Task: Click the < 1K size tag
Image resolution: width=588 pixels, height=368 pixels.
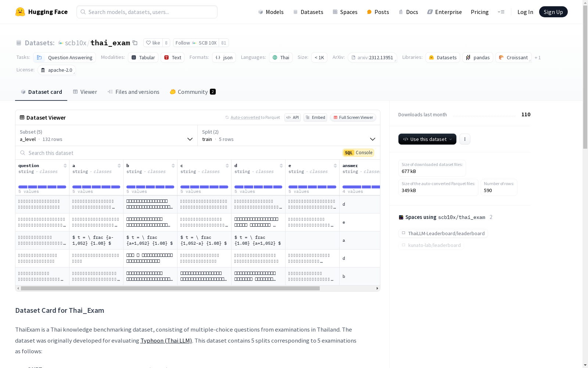Action: [x=319, y=57]
